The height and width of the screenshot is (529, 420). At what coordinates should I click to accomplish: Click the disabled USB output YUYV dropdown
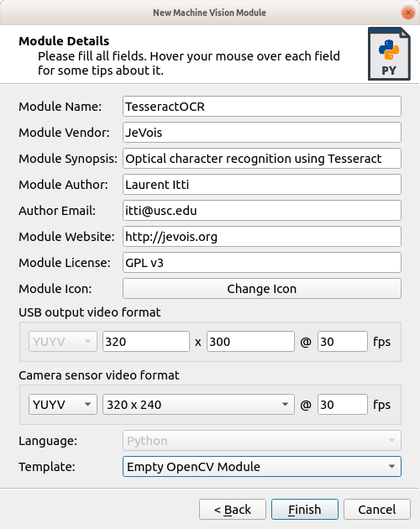click(x=63, y=342)
